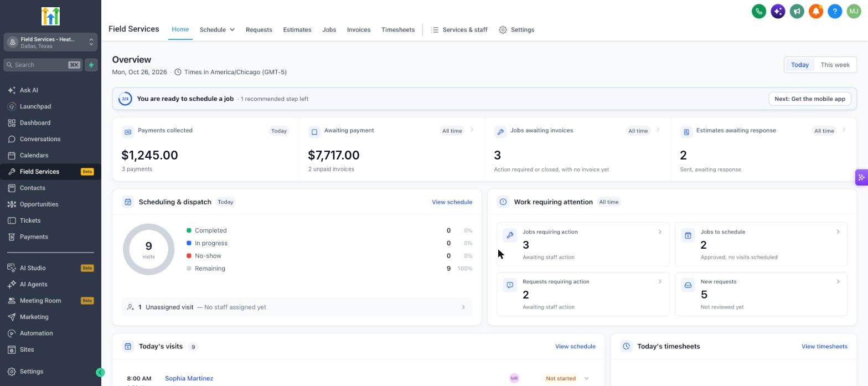
Task: Click the No-show legend entry
Action: coord(204,256)
